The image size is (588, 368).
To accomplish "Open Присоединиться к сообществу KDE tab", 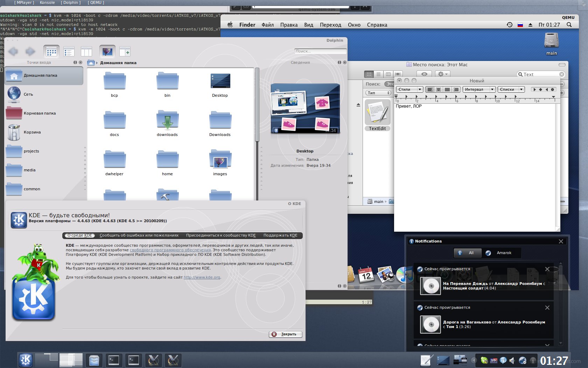I will [221, 236].
